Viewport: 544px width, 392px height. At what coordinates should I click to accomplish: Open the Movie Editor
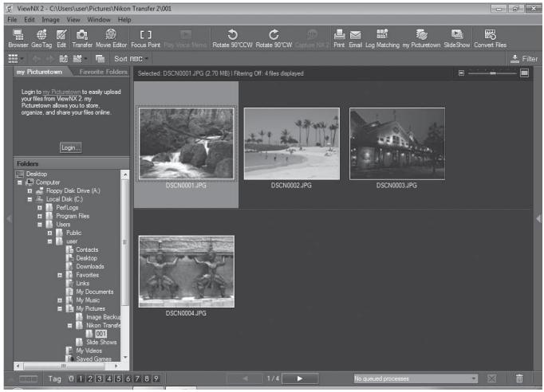click(111, 38)
